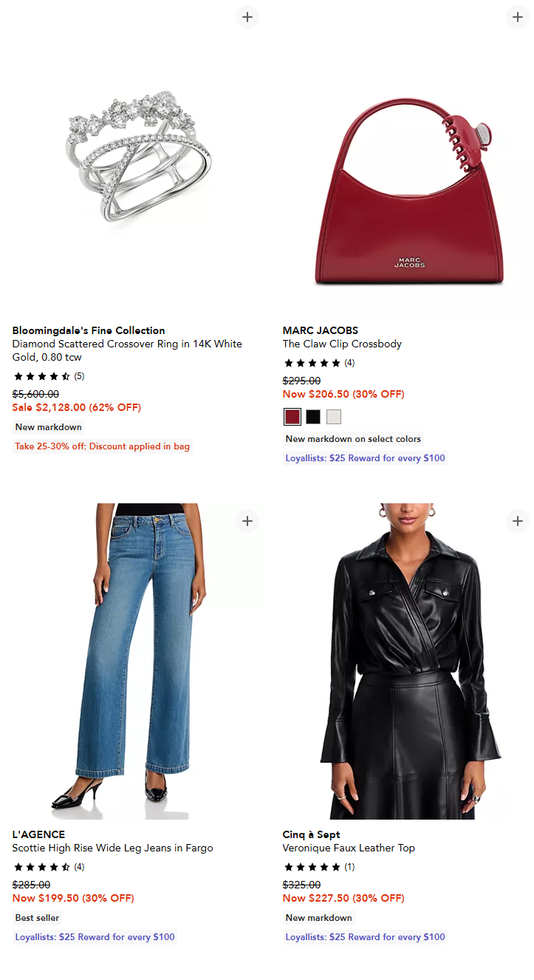The width and height of the screenshot is (534, 980).
Task: Choose the white color swatch
Action: point(334,417)
